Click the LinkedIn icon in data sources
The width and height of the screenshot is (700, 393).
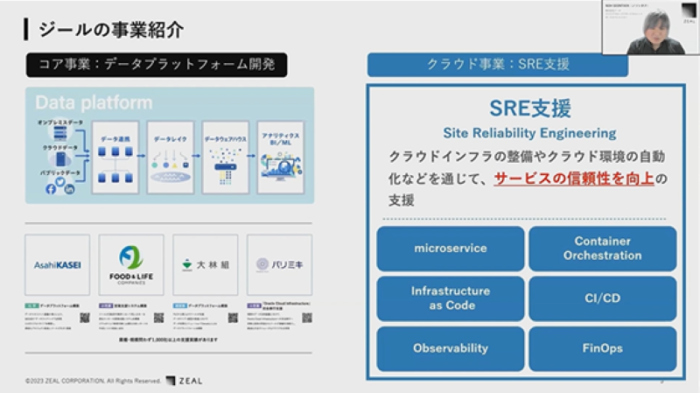coord(70,189)
